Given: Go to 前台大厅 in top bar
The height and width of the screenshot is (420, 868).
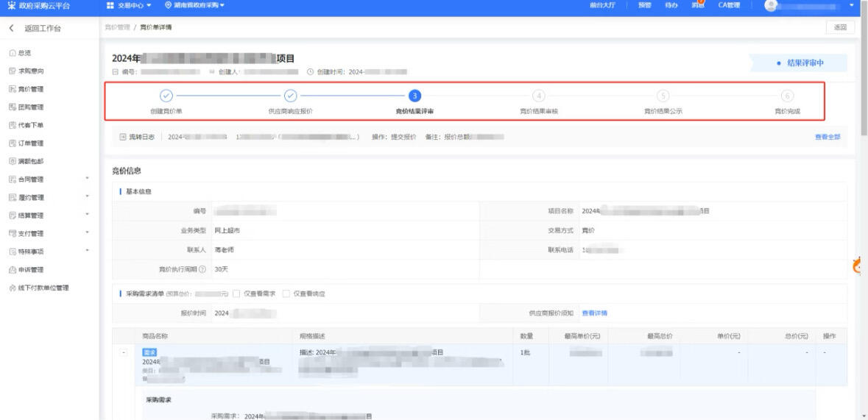Looking at the screenshot, I should point(602,5).
